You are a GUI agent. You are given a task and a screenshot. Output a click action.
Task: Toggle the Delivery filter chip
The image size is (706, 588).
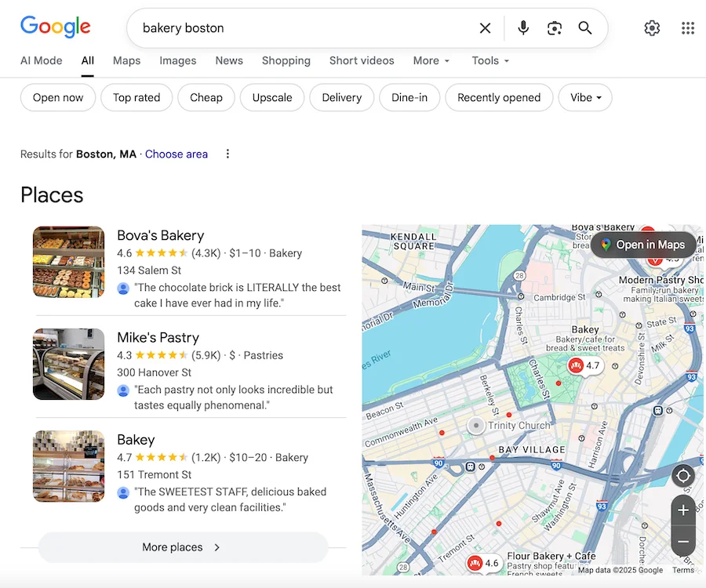coord(341,97)
